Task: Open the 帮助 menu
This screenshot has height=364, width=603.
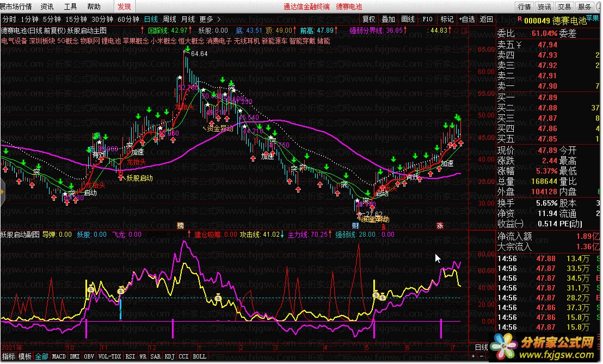Action: pos(94,7)
